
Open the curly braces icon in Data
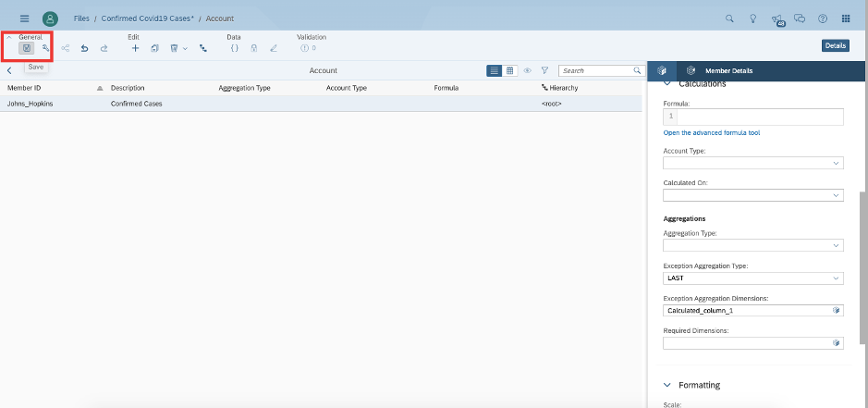click(234, 48)
